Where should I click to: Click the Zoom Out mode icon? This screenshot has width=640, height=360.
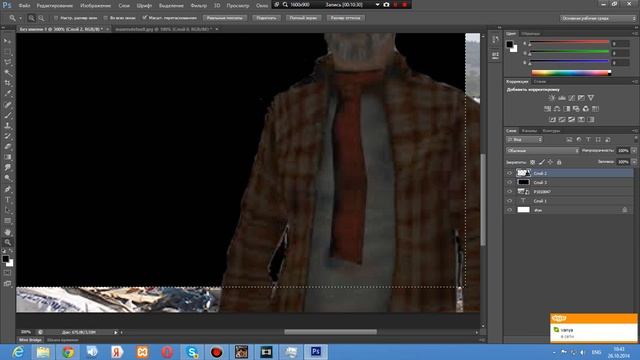[41, 18]
